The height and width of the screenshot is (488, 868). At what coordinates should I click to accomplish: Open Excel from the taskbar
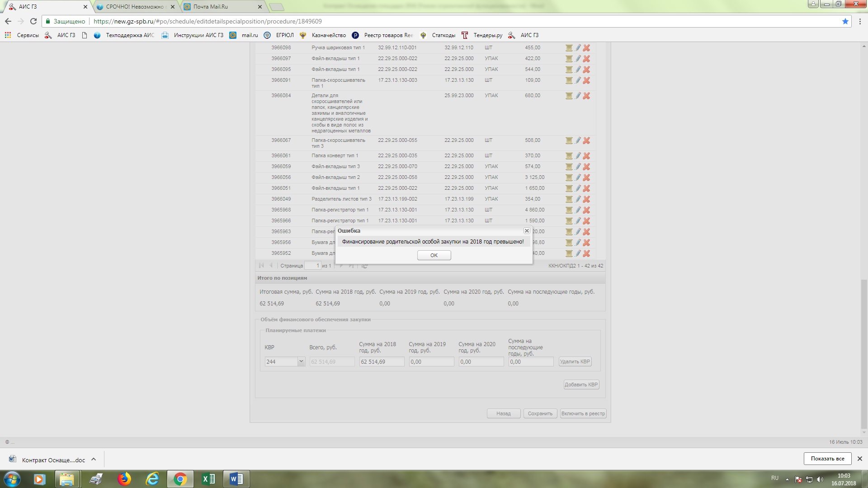tap(208, 479)
